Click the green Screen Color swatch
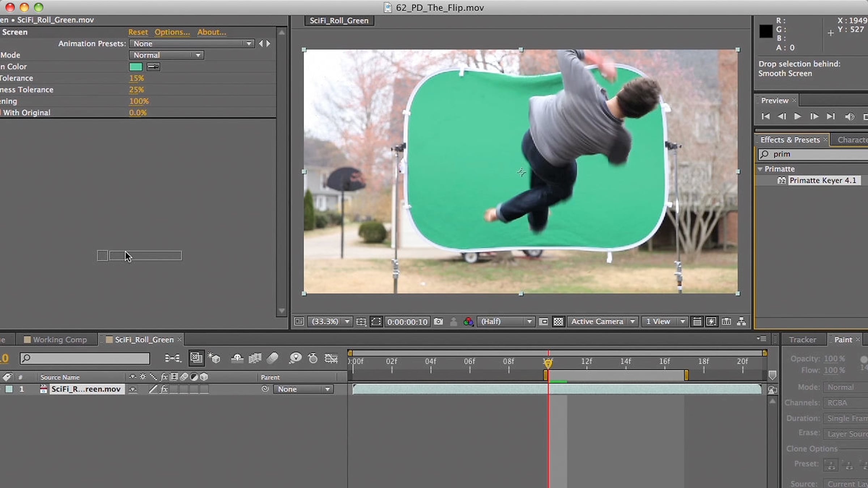This screenshot has height=488, width=868. point(136,67)
